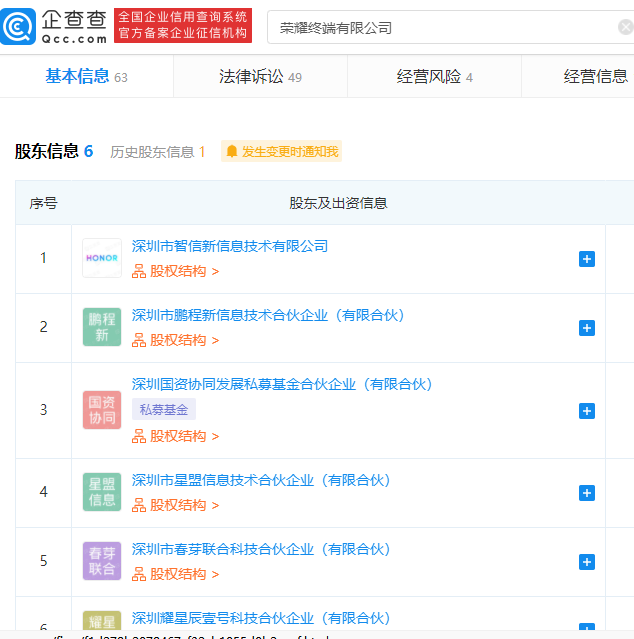Expand row 4 星盟信息 plus button
This screenshot has width=634, height=639.
pos(587,493)
